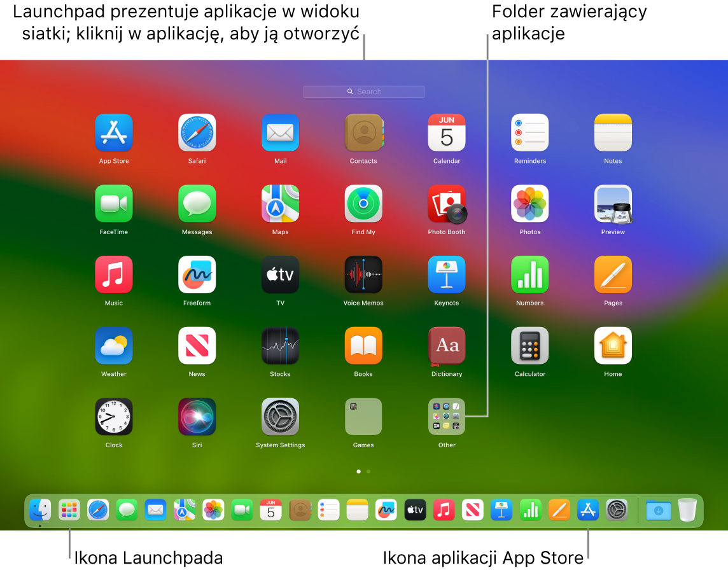Open the News app in Launchpad
This screenshot has width=728, height=570.
tap(197, 346)
